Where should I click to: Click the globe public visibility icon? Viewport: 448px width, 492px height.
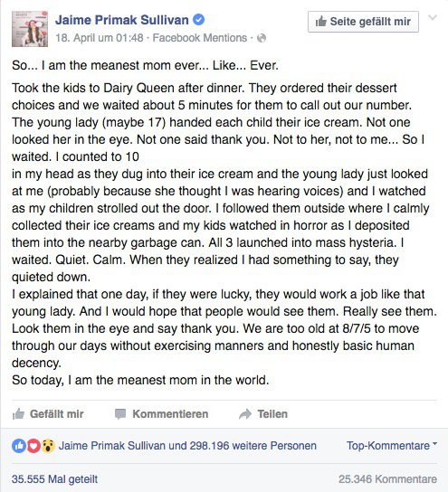pyautogui.click(x=262, y=38)
